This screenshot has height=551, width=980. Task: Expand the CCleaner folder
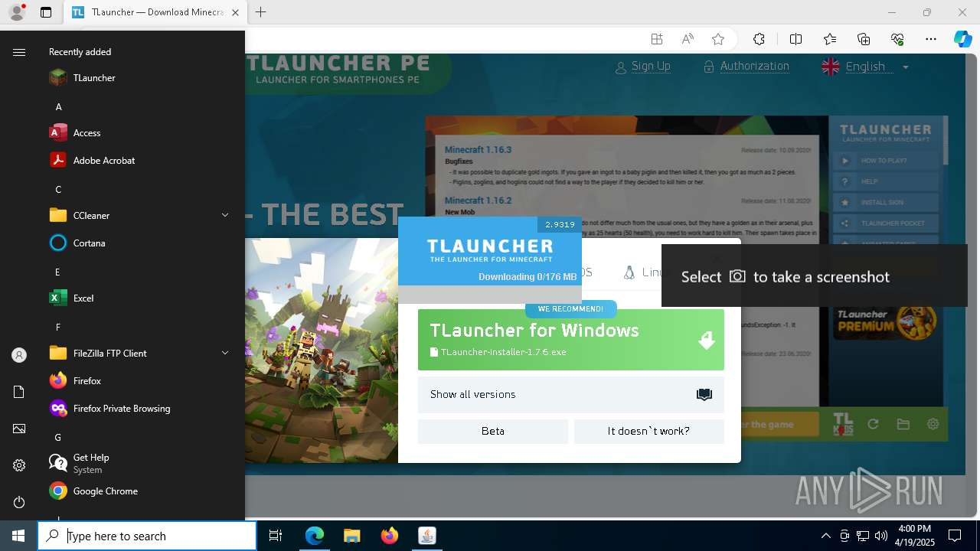point(138,216)
